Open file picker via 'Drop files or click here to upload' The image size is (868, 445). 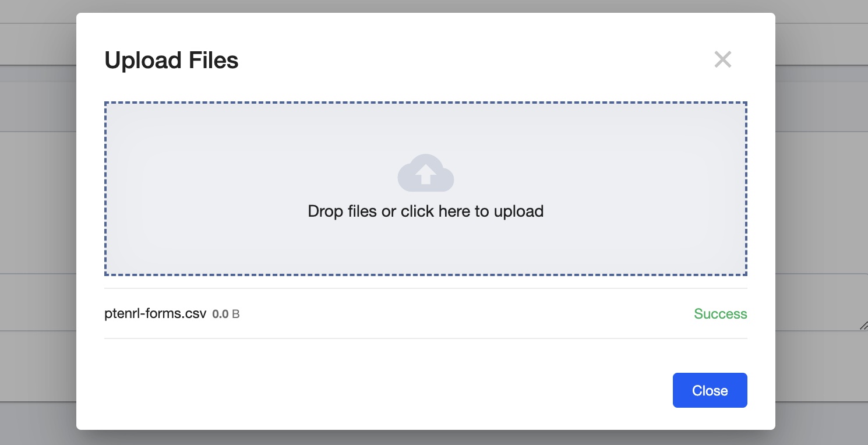pos(425,211)
